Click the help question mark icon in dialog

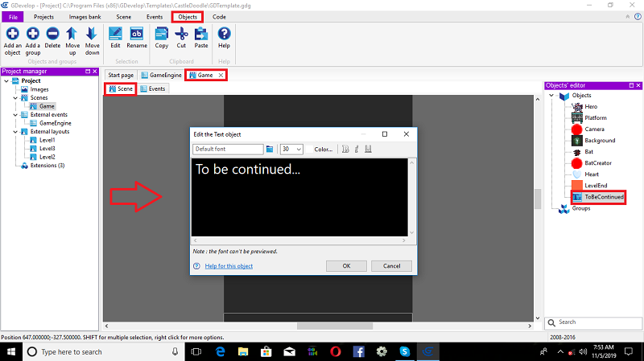[196, 266]
